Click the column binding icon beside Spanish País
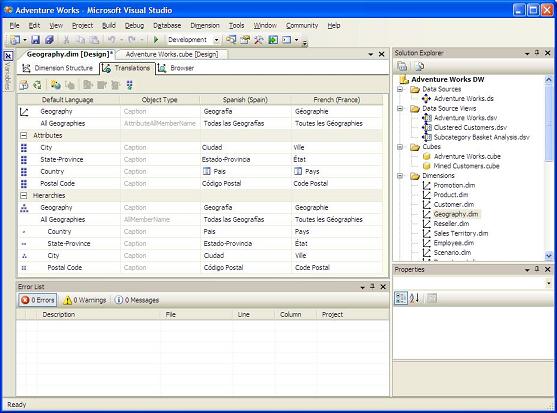The width and height of the screenshot is (557, 413). click(206, 171)
